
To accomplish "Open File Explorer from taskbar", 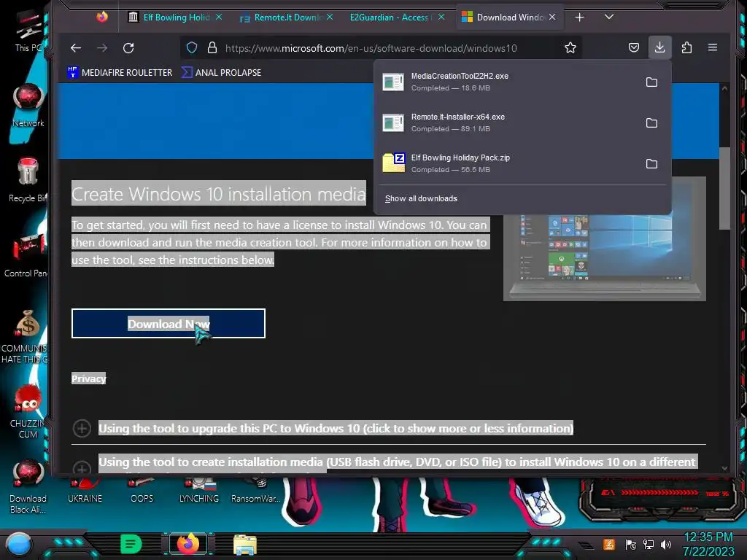I will point(245,544).
